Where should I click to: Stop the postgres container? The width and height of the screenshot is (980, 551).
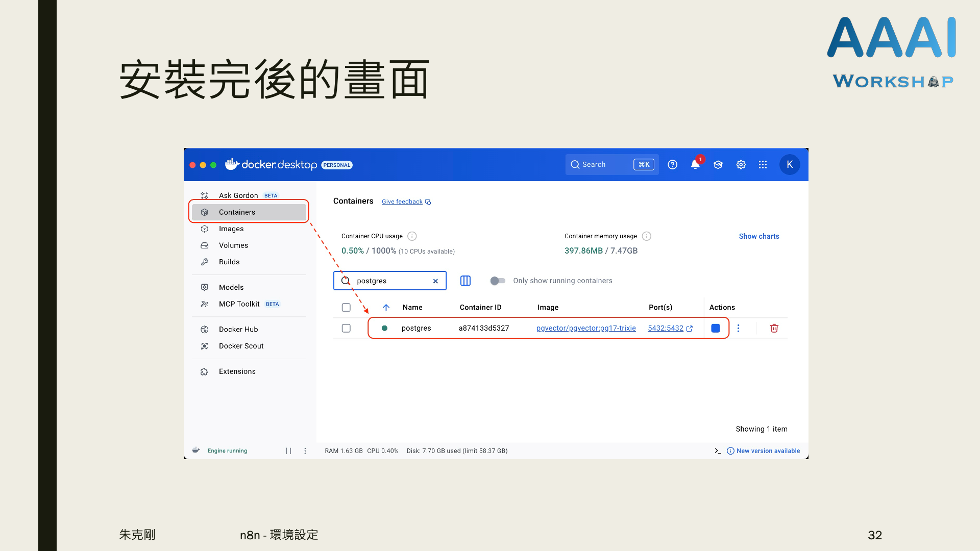click(x=716, y=328)
